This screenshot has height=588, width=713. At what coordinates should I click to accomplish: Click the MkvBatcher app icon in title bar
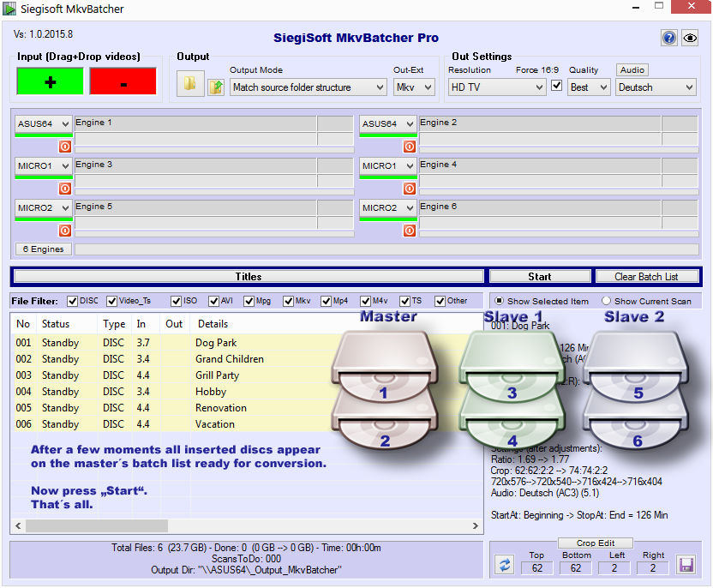tap(9, 9)
